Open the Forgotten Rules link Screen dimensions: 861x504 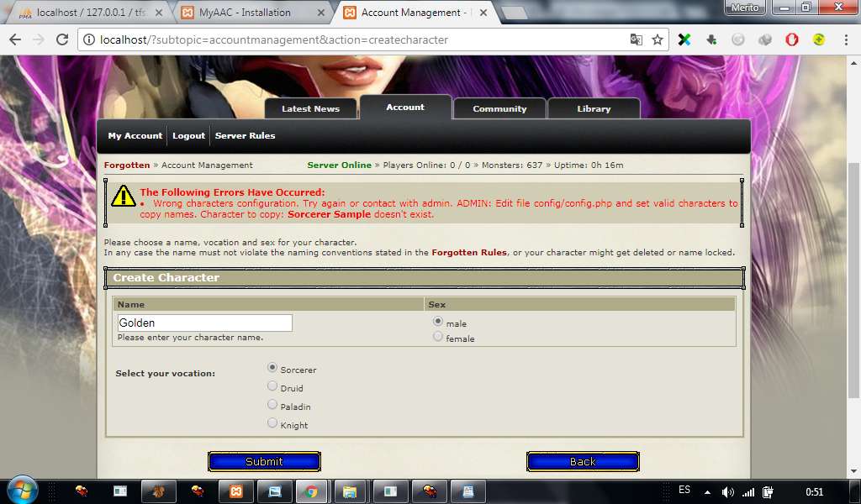tap(469, 252)
